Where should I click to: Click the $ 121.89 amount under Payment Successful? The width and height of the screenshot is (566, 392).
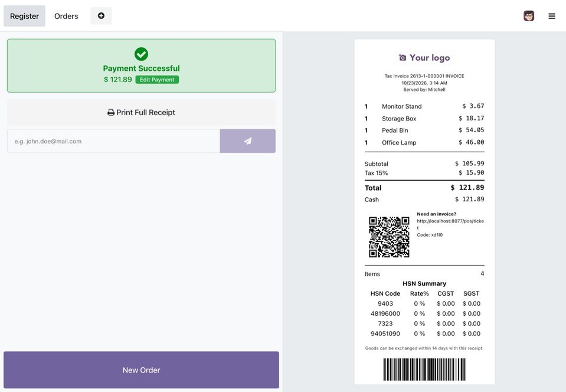pyautogui.click(x=117, y=80)
